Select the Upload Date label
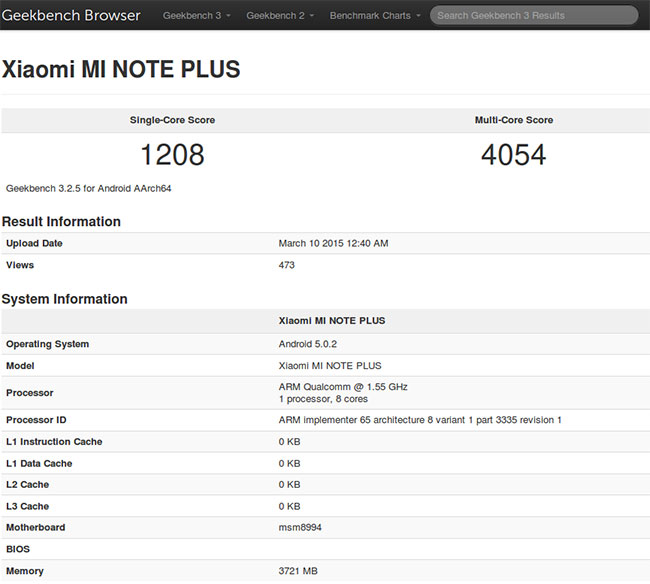This screenshot has width=650, height=584. click(x=34, y=243)
